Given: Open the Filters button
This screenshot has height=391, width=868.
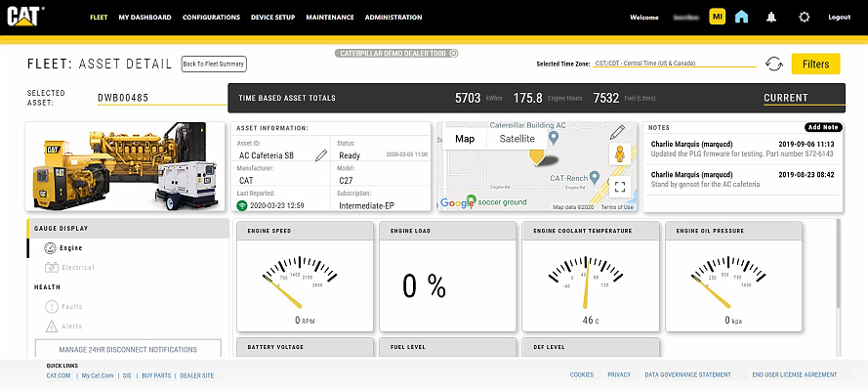Looking at the screenshot, I should tap(816, 64).
